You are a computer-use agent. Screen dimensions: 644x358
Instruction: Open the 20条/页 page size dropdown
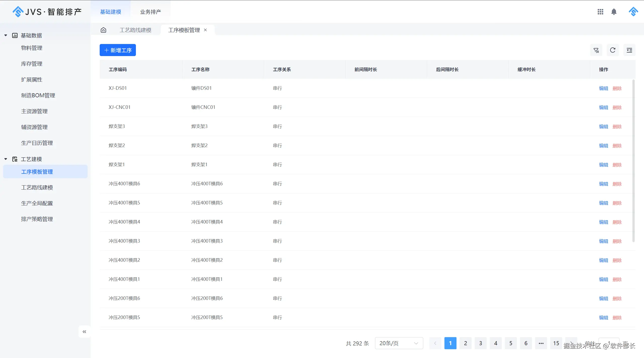399,343
